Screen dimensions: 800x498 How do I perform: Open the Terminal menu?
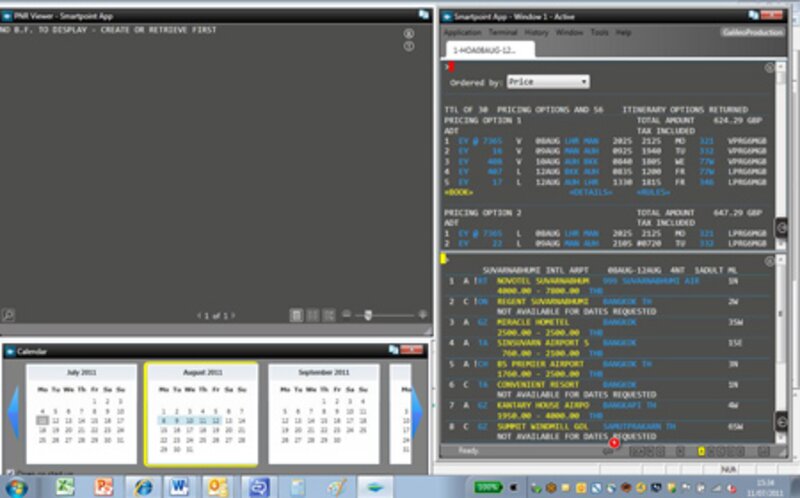503,32
